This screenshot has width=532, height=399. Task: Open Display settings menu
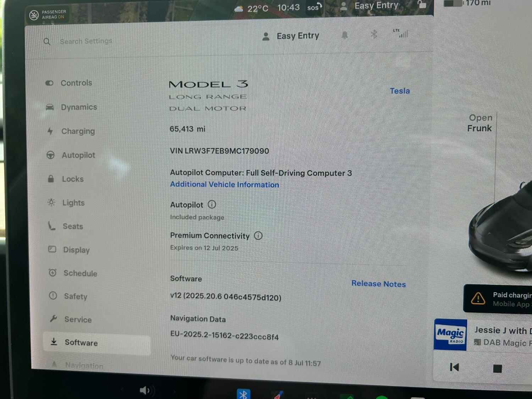[x=69, y=250]
